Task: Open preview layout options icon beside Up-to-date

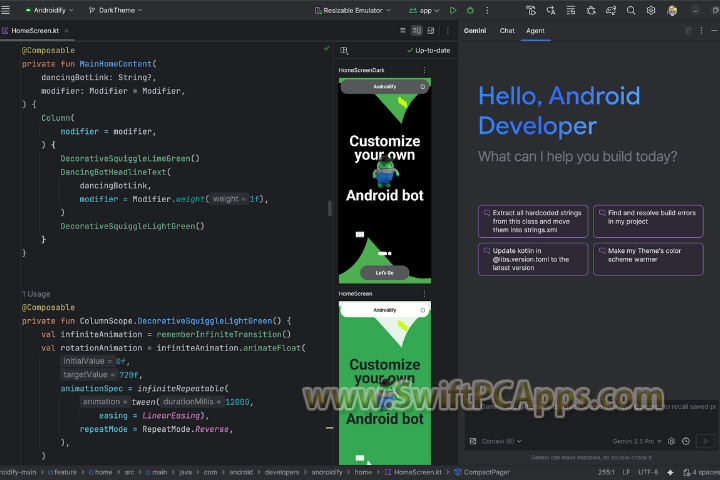Action: tap(344, 50)
